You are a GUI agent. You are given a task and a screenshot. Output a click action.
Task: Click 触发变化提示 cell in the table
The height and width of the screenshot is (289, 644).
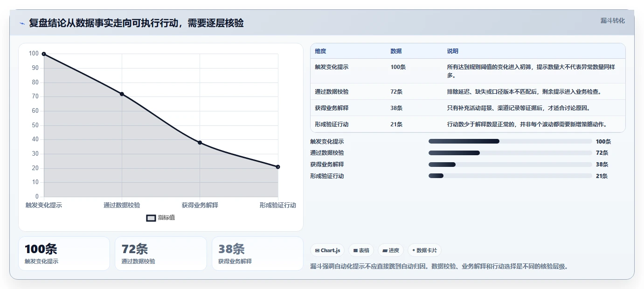332,67
